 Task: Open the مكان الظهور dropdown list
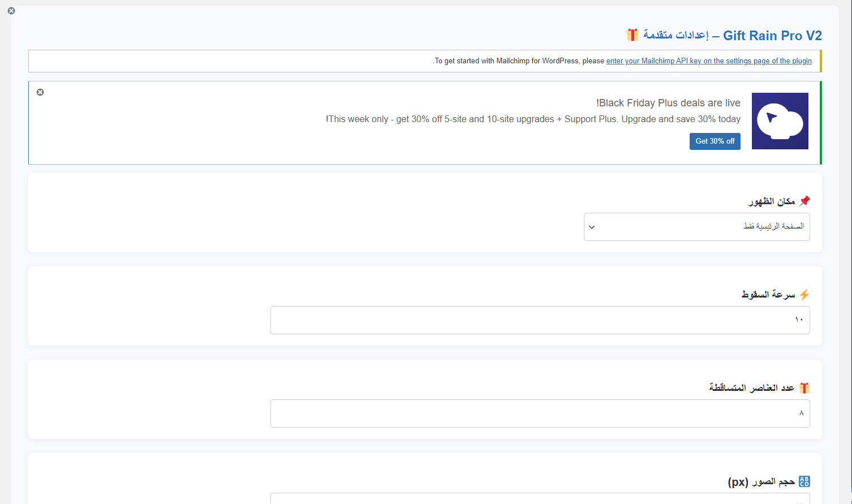[696, 227]
